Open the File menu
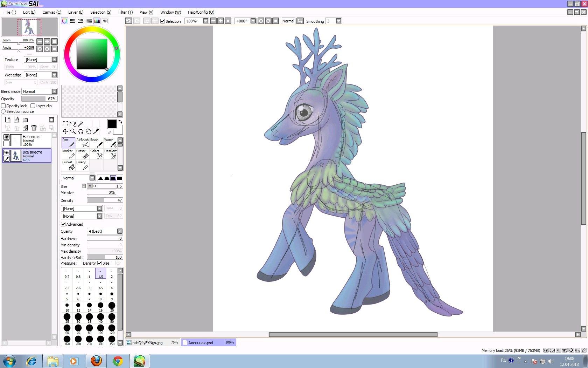 10,12
